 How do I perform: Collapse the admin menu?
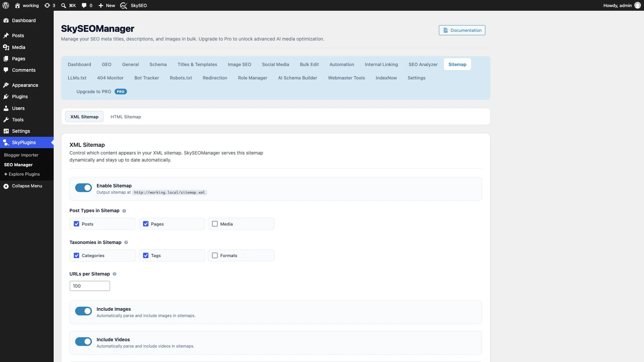click(x=27, y=186)
